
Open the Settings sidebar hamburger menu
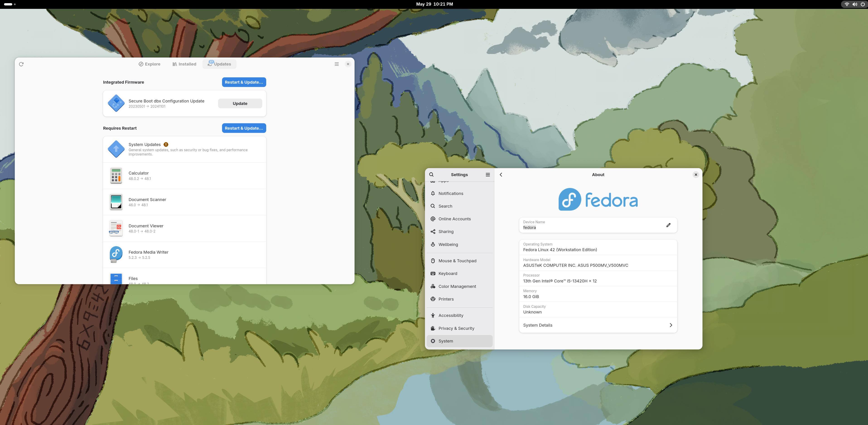[487, 175]
